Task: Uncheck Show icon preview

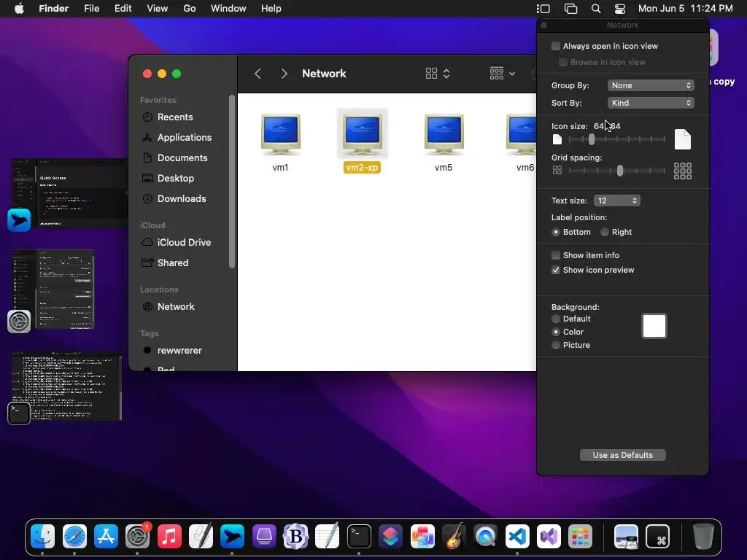Action: tap(555, 270)
